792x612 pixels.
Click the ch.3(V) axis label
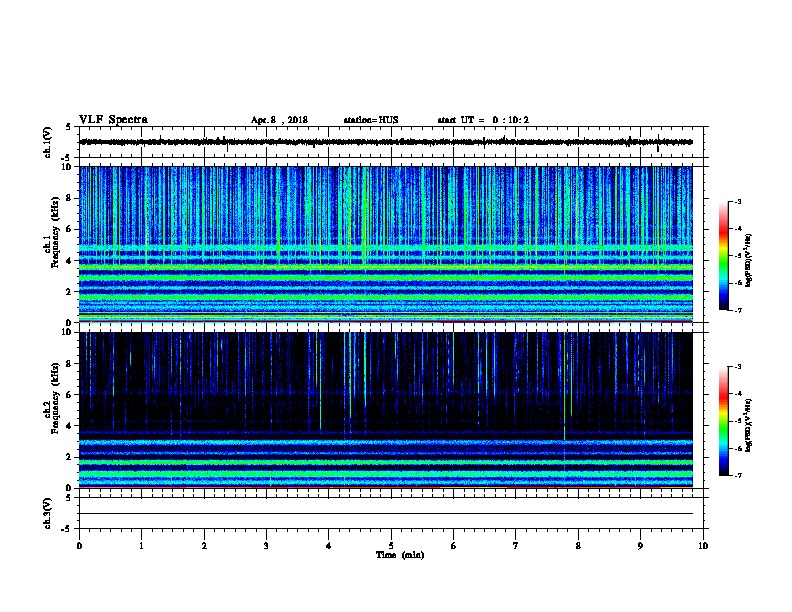(48, 513)
